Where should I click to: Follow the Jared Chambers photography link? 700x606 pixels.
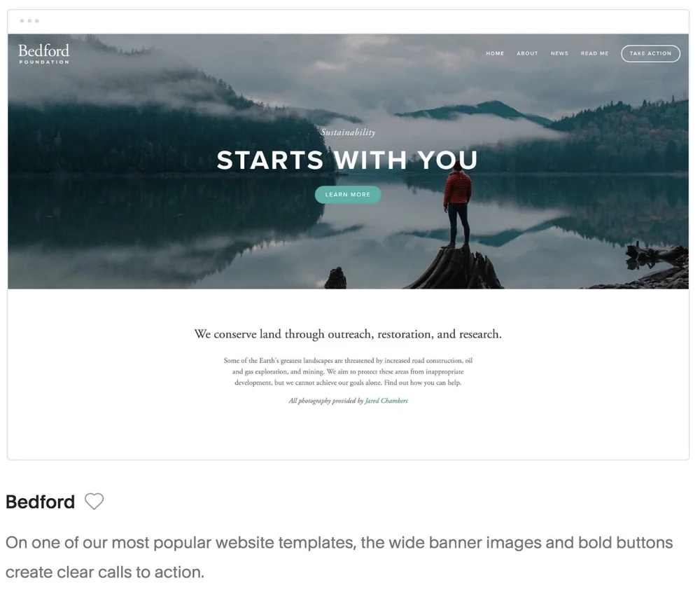386,401
